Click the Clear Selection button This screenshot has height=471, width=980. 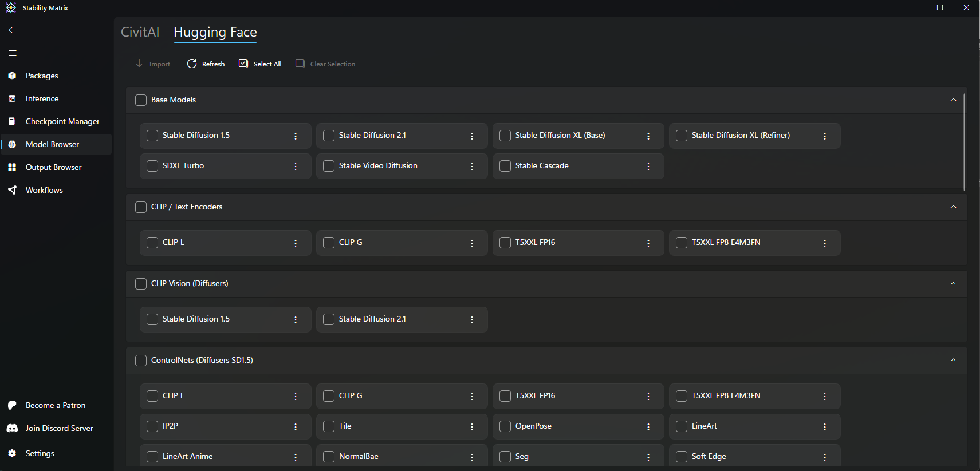coord(325,64)
